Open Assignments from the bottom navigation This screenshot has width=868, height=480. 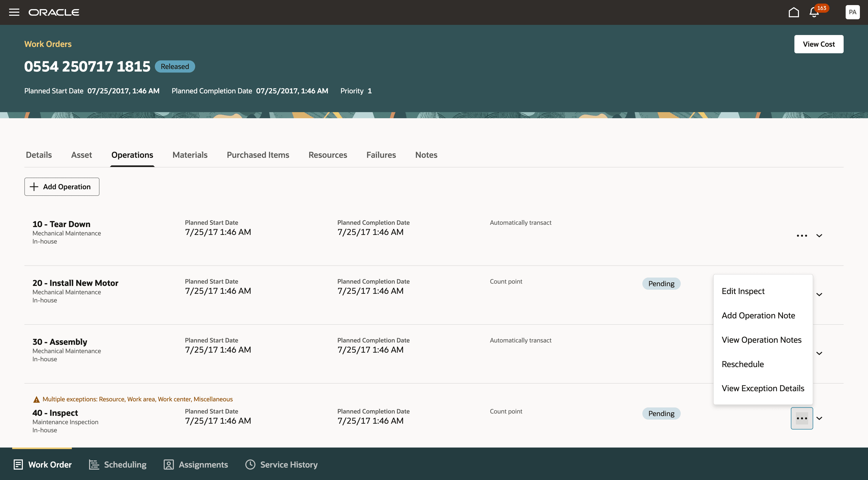tap(195, 465)
